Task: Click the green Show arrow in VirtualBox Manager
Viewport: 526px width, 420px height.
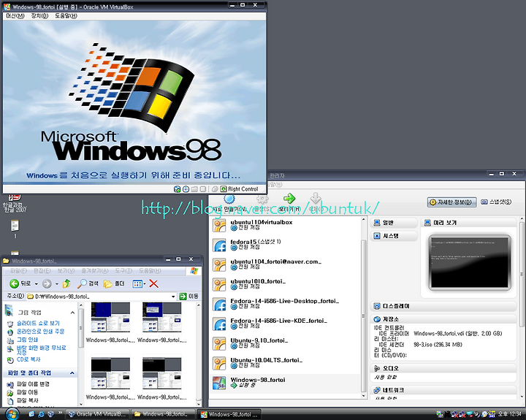Action: pos(289,198)
